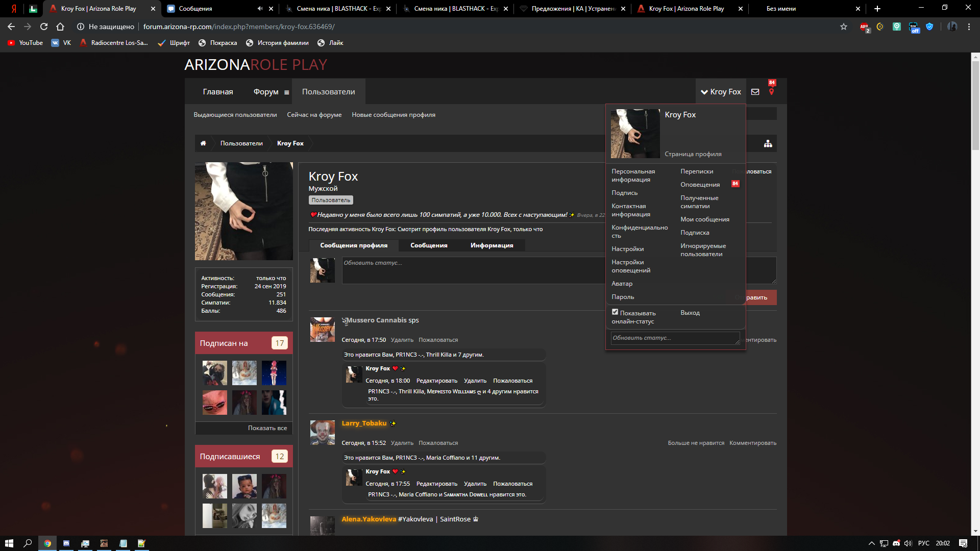Click Показать все under Подписан на
Viewport: 980px width, 551px height.
click(267, 428)
